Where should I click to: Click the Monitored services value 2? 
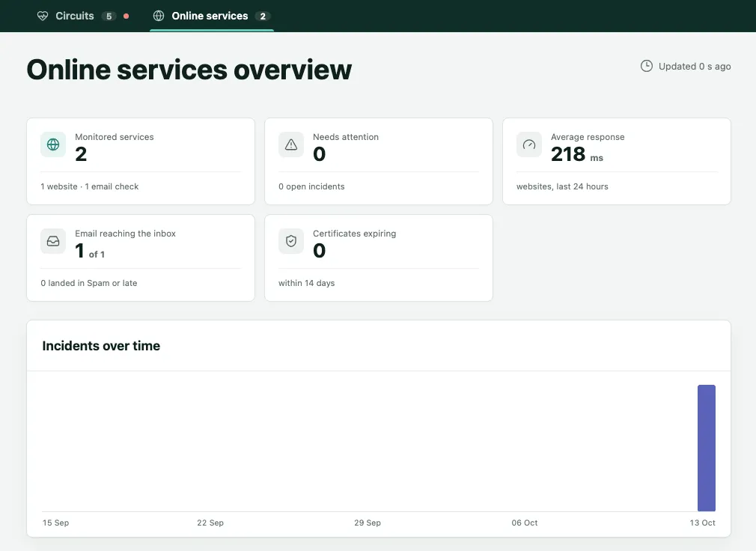pyautogui.click(x=81, y=154)
